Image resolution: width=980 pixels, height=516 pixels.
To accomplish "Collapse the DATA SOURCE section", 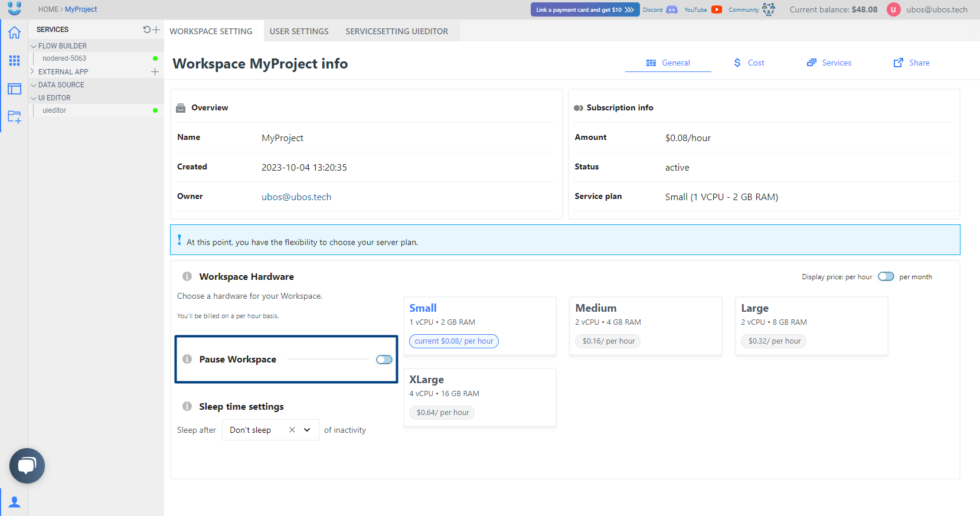I will coord(34,85).
